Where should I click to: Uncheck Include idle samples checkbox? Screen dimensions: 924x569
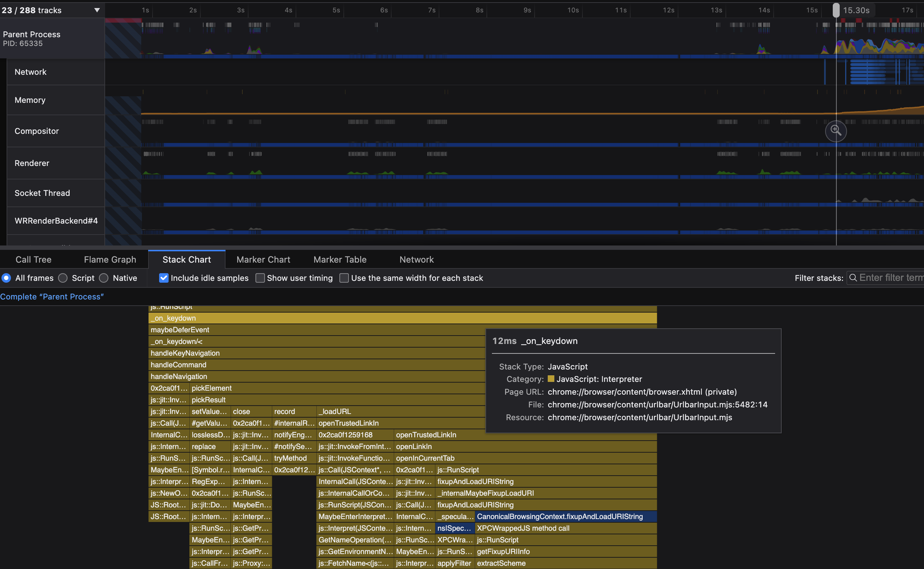[x=163, y=278]
